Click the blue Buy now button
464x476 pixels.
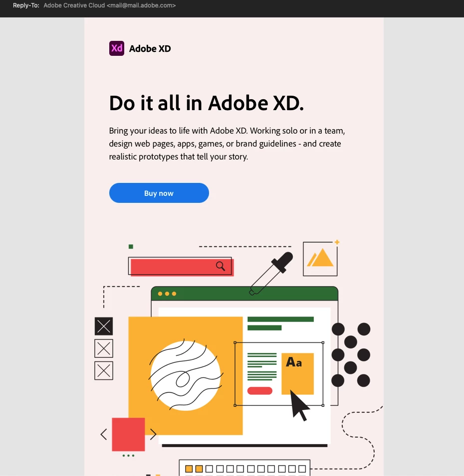coord(159,193)
